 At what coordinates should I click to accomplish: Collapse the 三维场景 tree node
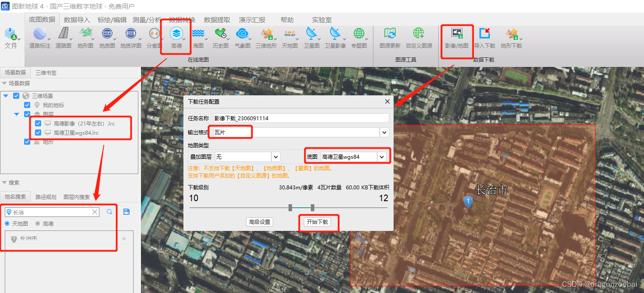[6, 96]
